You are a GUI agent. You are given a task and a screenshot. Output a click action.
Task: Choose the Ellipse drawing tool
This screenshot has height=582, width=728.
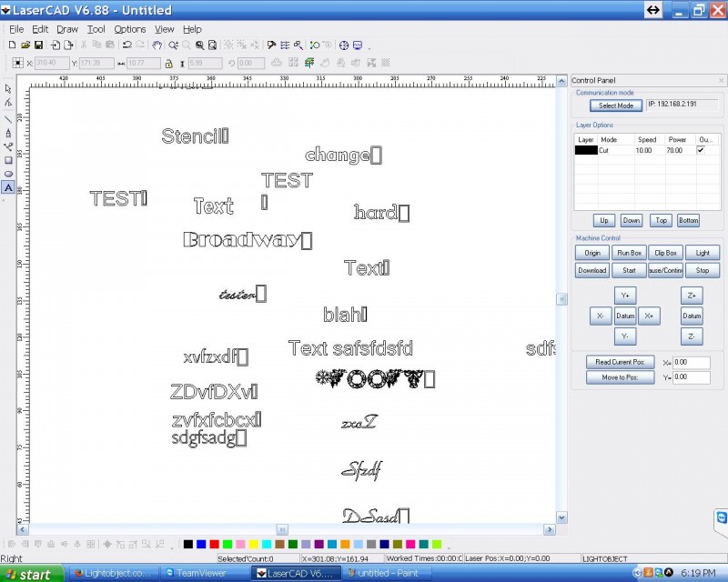[x=8, y=174]
